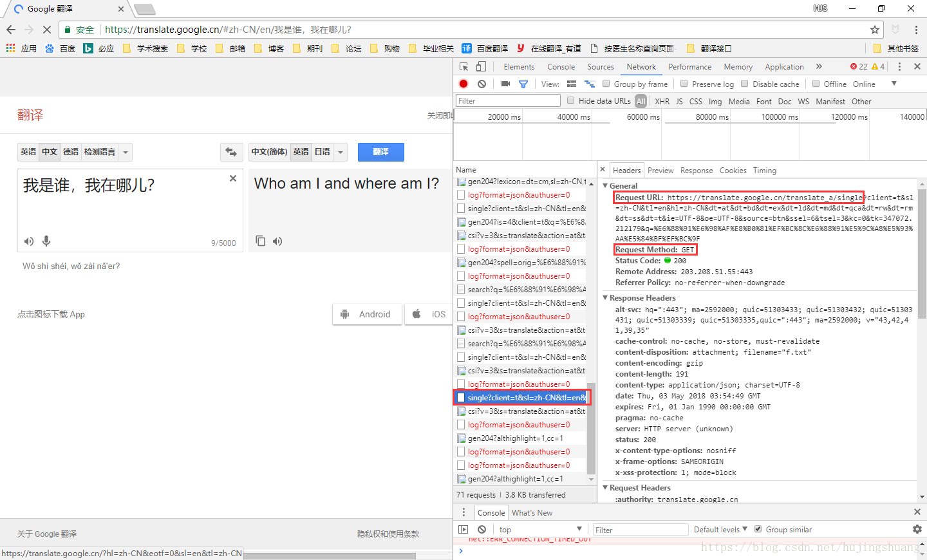Close the request details pane
This screenshot has width=927, height=560.
[603, 170]
